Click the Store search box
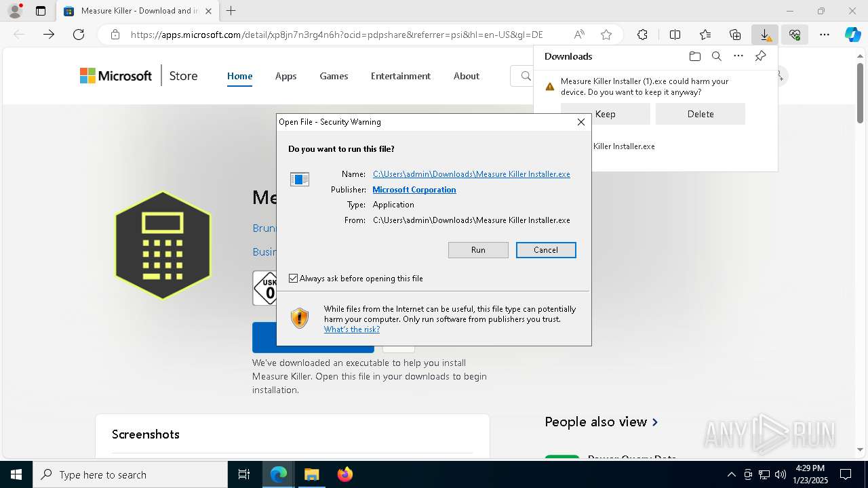The height and width of the screenshot is (488, 868). coord(522,76)
